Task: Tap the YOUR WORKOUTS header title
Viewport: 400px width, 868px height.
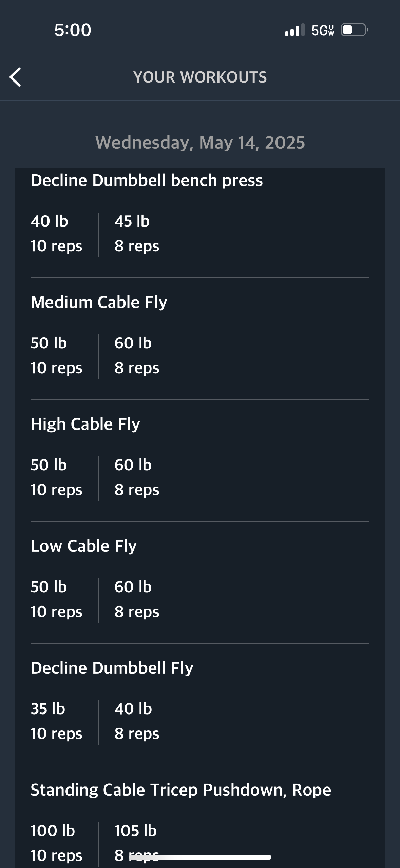Action: click(x=200, y=77)
